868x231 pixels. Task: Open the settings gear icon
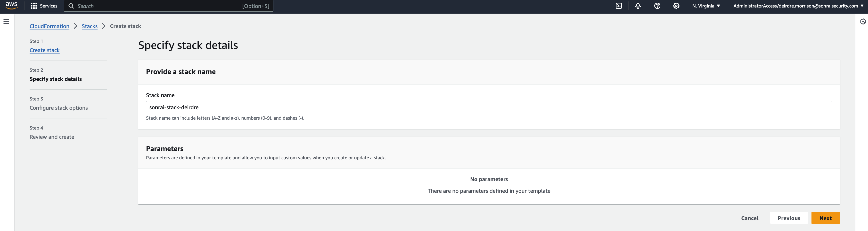click(x=676, y=6)
